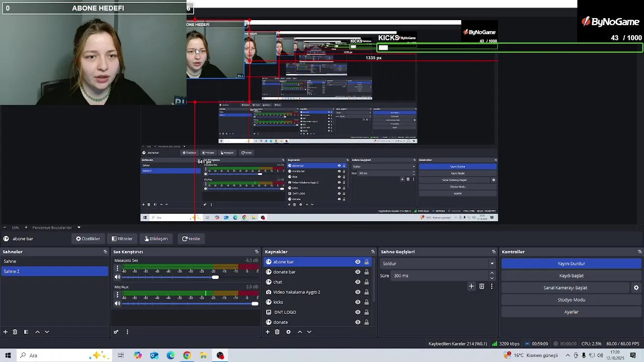
Task: Toggle lock on abone bar source
Action: pyautogui.click(x=366, y=262)
